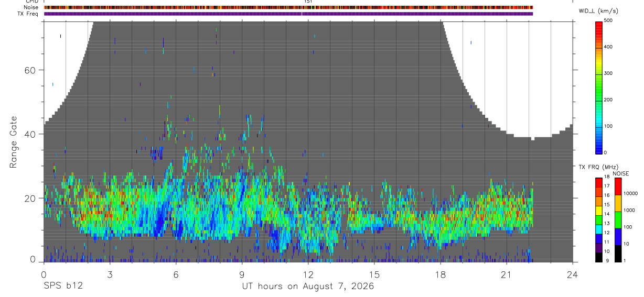
Task: Click the Noise row label at top left
Action: tap(31, 7)
